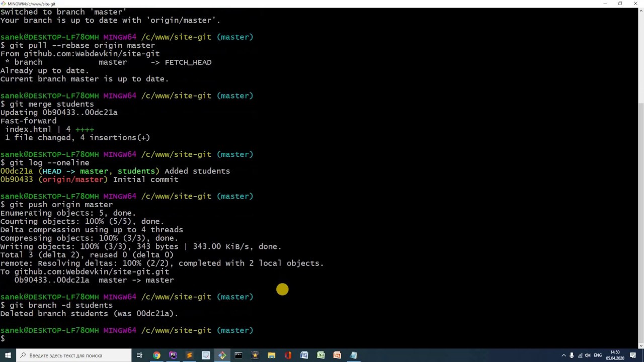
Task: Click "Switched to branch 'master'" line
Action: coord(63,12)
